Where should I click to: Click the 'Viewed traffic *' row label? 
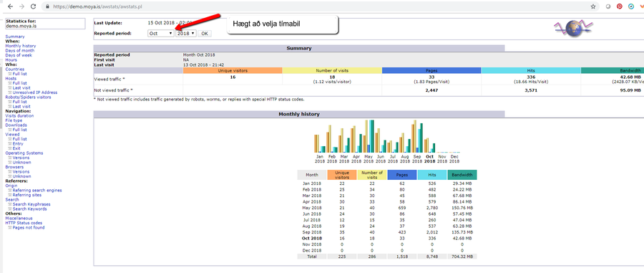click(109, 79)
